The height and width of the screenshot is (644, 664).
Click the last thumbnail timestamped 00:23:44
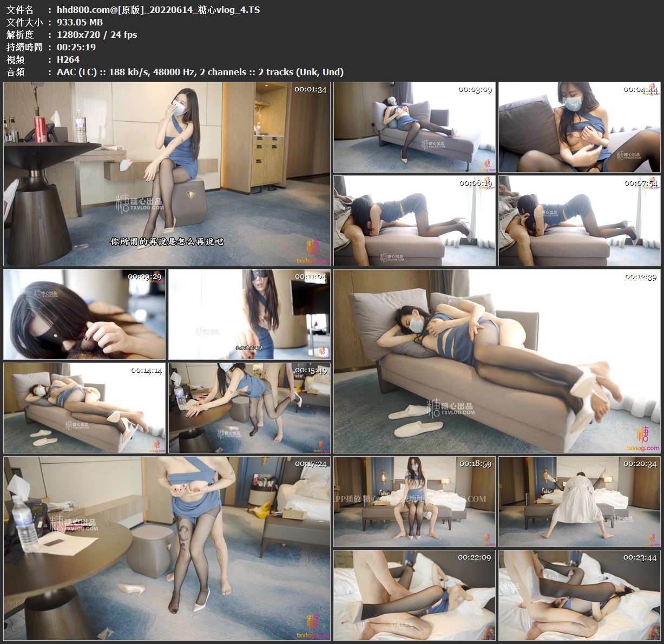pos(579,595)
